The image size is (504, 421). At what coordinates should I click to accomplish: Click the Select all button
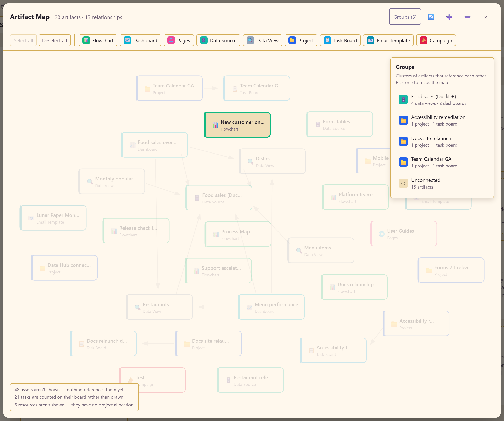pos(23,40)
